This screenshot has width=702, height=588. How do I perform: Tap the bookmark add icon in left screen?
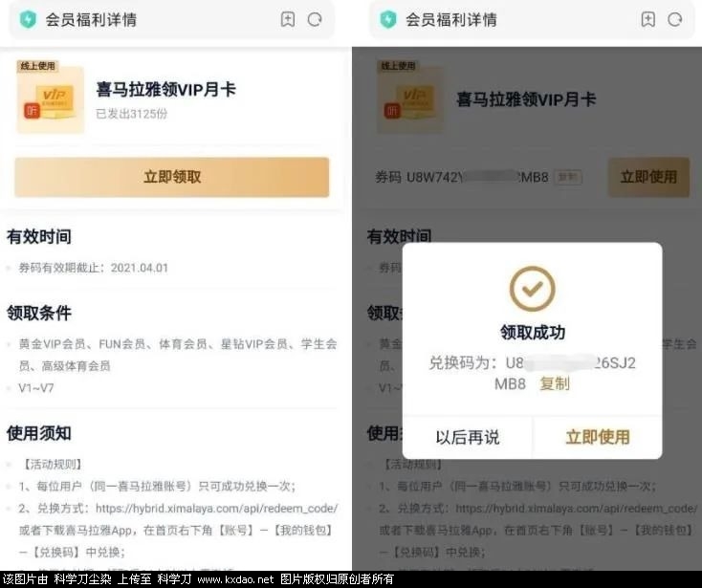(288, 19)
